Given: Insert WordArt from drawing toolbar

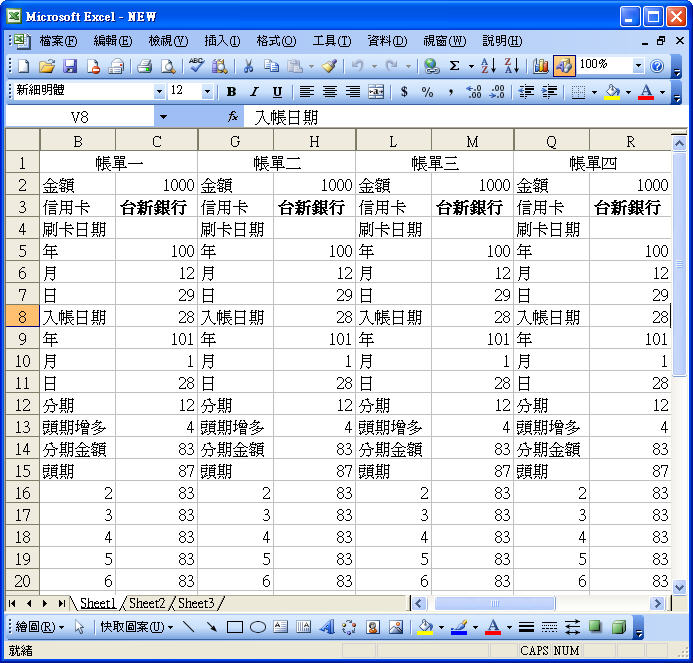Looking at the screenshot, I should tap(326, 627).
